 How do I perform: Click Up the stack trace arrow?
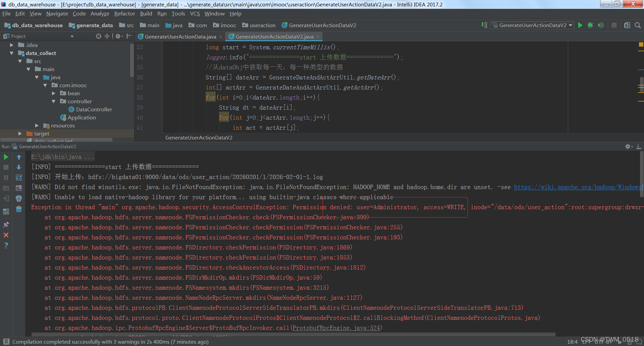pos(19,157)
